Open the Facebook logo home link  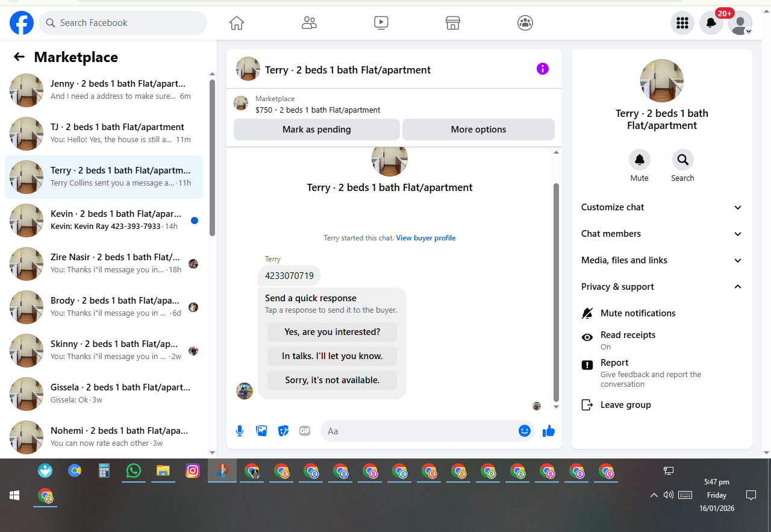[x=22, y=23]
